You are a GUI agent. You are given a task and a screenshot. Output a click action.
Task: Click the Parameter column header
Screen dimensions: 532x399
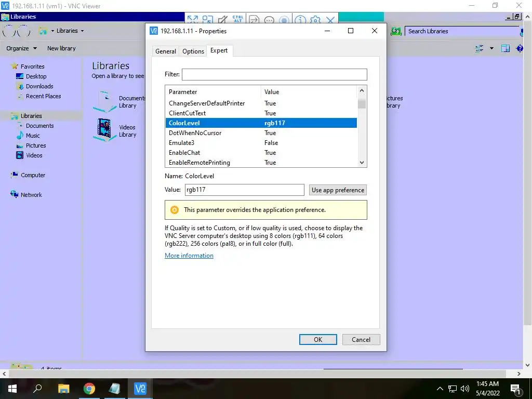pos(214,92)
